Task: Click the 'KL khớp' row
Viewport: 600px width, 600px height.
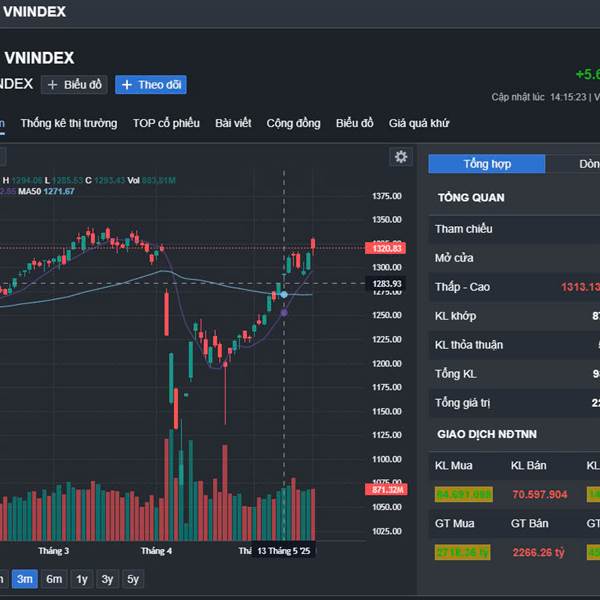Action: coord(514,316)
